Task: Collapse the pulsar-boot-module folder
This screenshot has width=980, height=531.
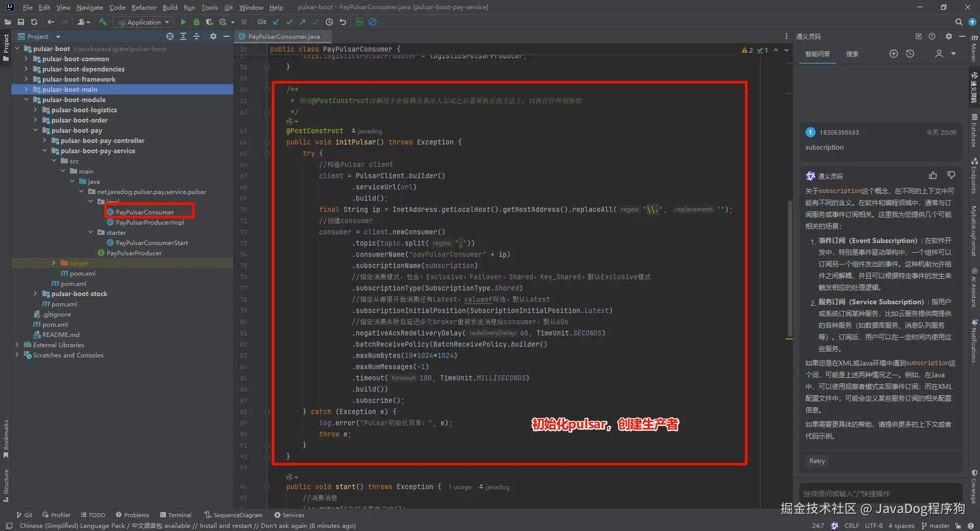Action: coord(26,100)
